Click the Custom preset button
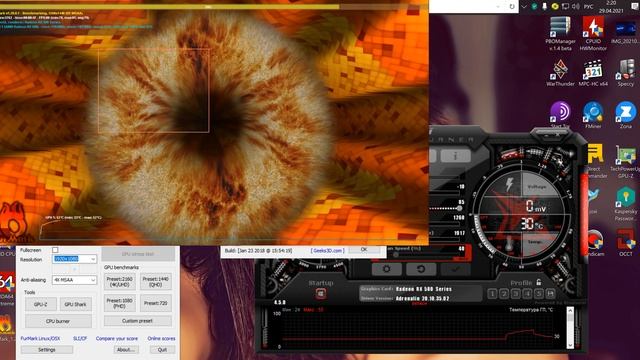This screenshot has height=360, width=640. (x=138, y=321)
